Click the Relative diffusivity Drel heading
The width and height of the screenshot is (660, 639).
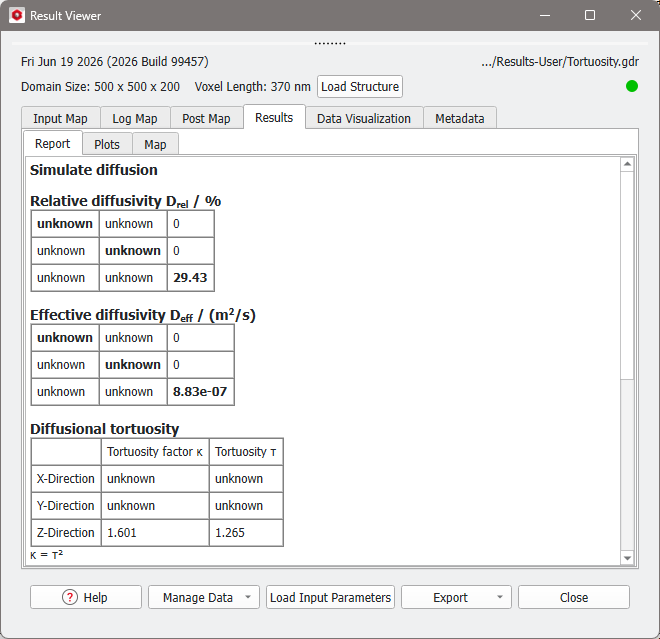click(125, 201)
